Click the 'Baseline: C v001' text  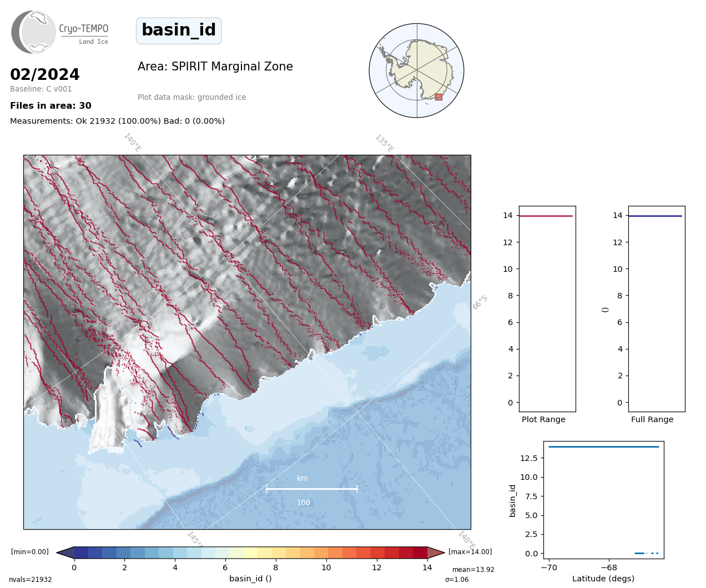[x=41, y=89]
